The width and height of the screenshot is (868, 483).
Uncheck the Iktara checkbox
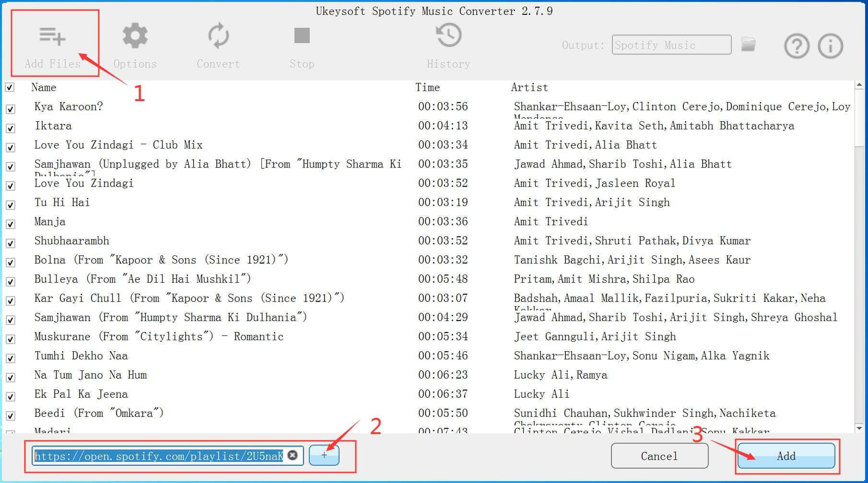tap(10, 128)
